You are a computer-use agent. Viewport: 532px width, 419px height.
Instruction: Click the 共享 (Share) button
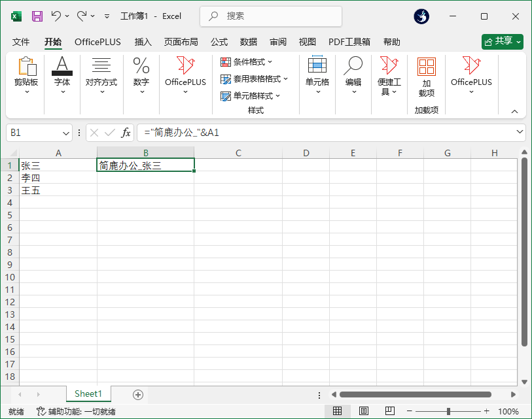tap(502, 41)
